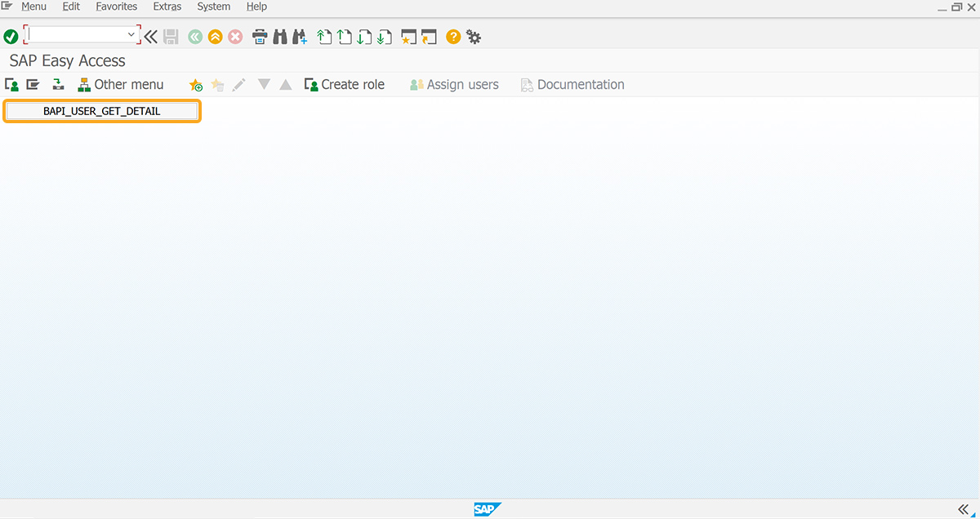
Task: Click the SAP logo in status bar
Action: tap(488, 509)
